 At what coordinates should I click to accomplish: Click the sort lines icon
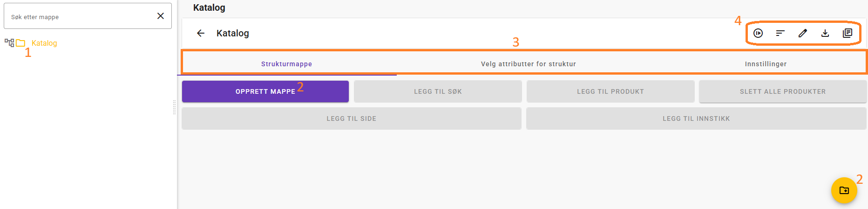pos(780,33)
